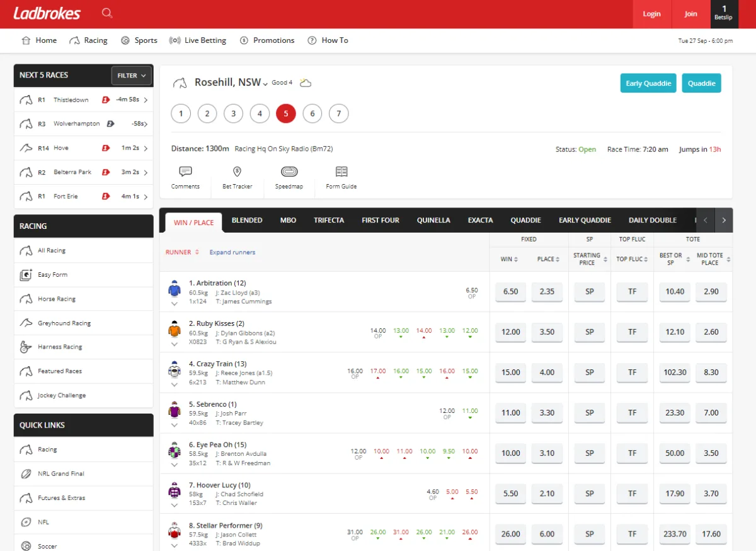Sort runners by the Runner column header
Viewport: 756px width, 551px height.
point(182,252)
